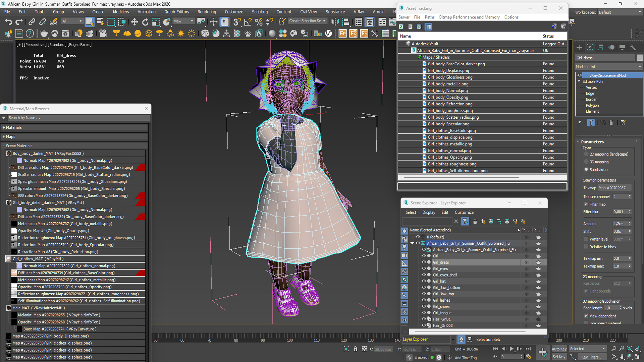Click the Set Key button

559,357
